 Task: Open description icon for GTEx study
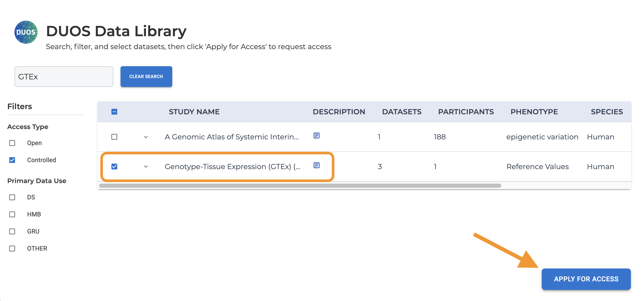pos(317,165)
